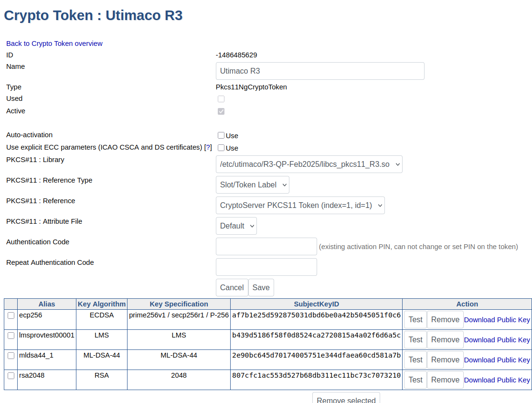Screen dimensions: 532x403
Task: Enable Auto-activation Use checkbox
Action: (221, 135)
